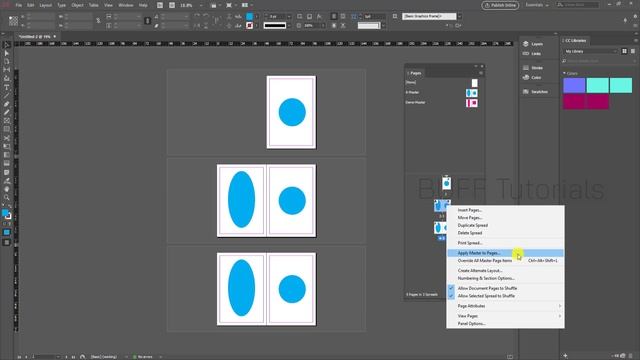The height and width of the screenshot is (360, 640).
Task: Open the zoom level dropdown
Action: coord(201,5)
